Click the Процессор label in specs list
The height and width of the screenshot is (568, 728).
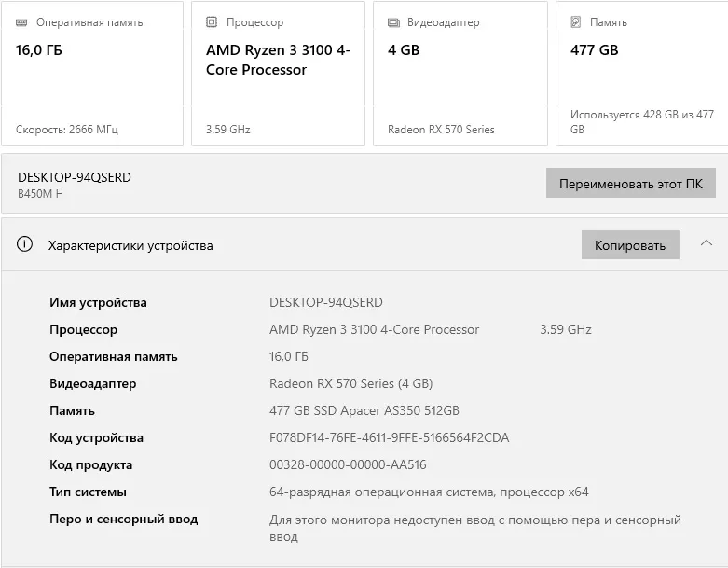[83, 330]
